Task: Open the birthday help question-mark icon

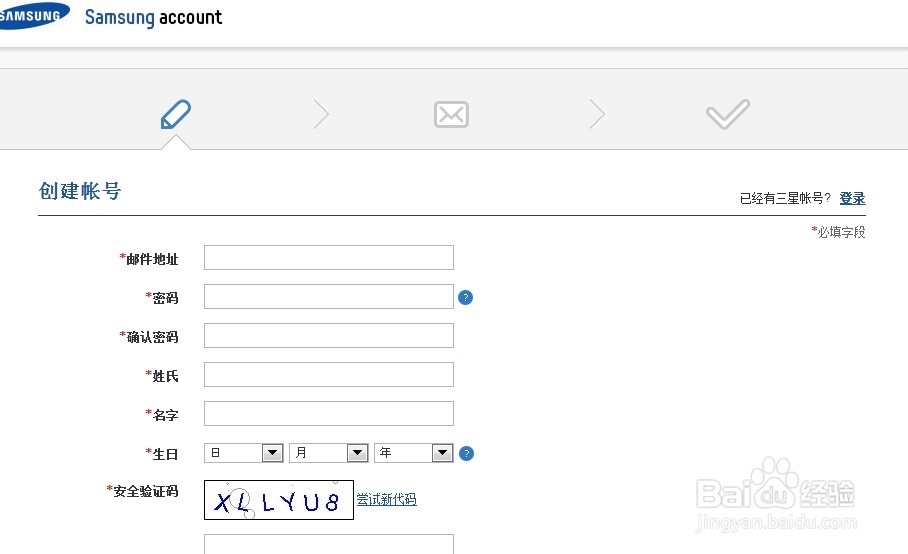Action: pyautogui.click(x=466, y=453)
